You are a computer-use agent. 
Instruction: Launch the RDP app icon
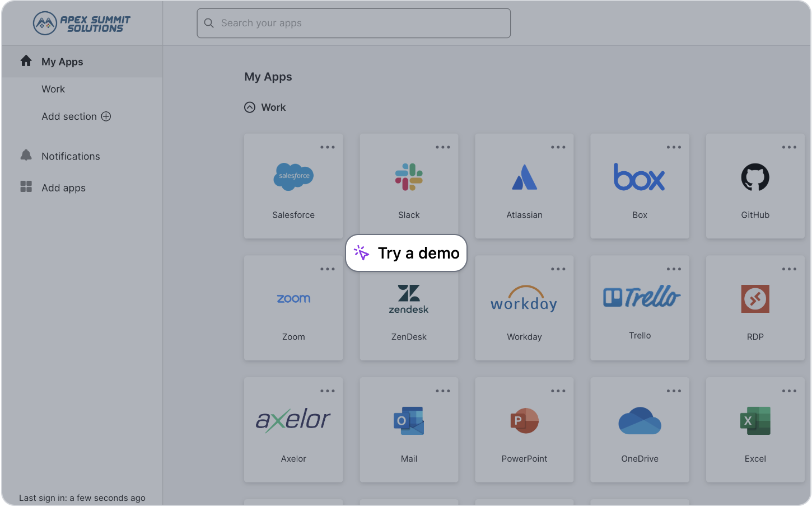tap(755, 299)
